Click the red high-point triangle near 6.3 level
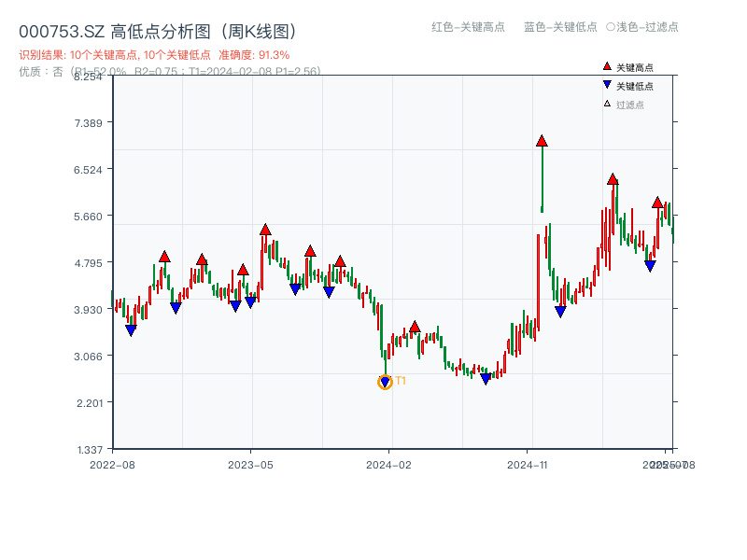The width and height of the screenshot is (747, 560). 613,179
